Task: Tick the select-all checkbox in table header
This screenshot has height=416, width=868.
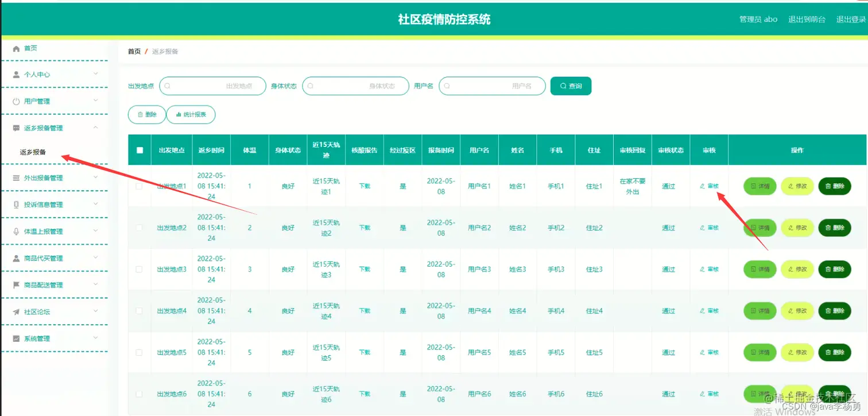Action: point(139,151)
